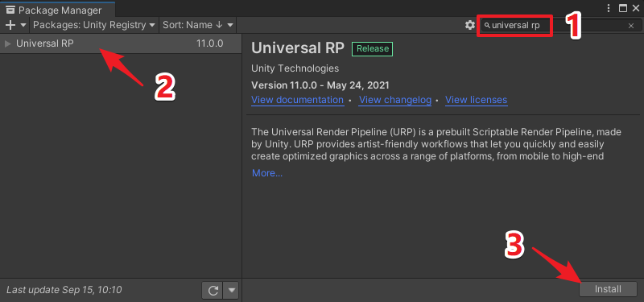Click the search magnifier icon

pos(487,26)
